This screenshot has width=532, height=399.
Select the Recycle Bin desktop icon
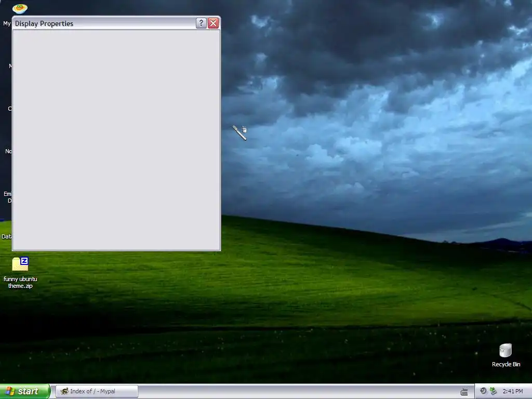coord(506,350)
